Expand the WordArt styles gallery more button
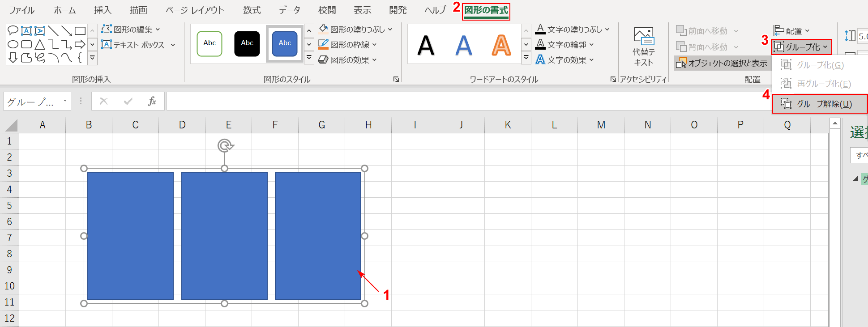The height and width of the screenshot is (327, 868). point(526,57)
